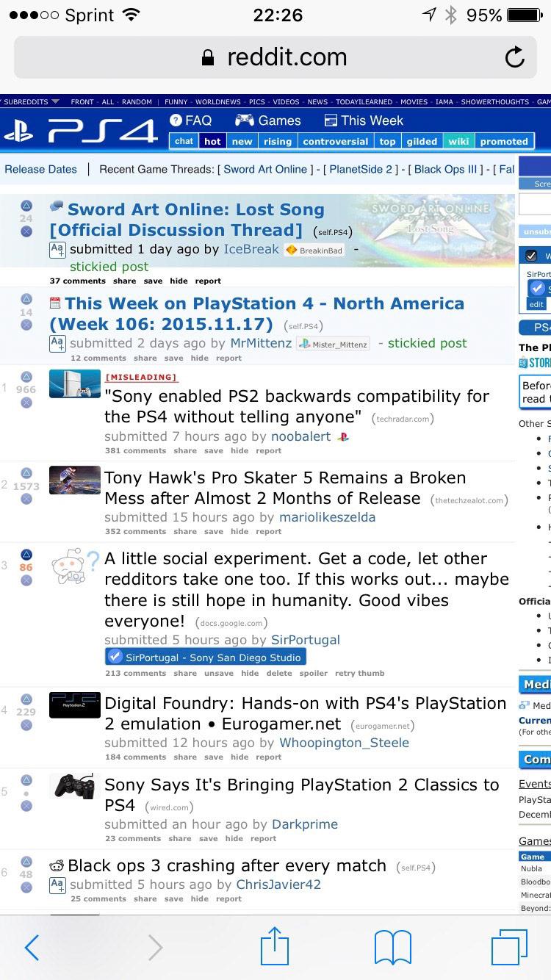Open the PS2 console thumbnail of misleading post
This screenshot has width=551, height=980.
[75, 384]
